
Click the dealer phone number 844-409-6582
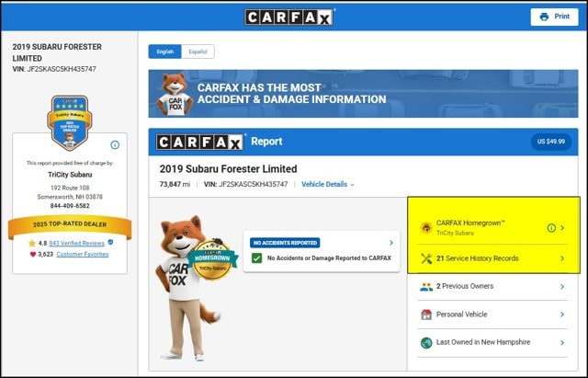70,206
